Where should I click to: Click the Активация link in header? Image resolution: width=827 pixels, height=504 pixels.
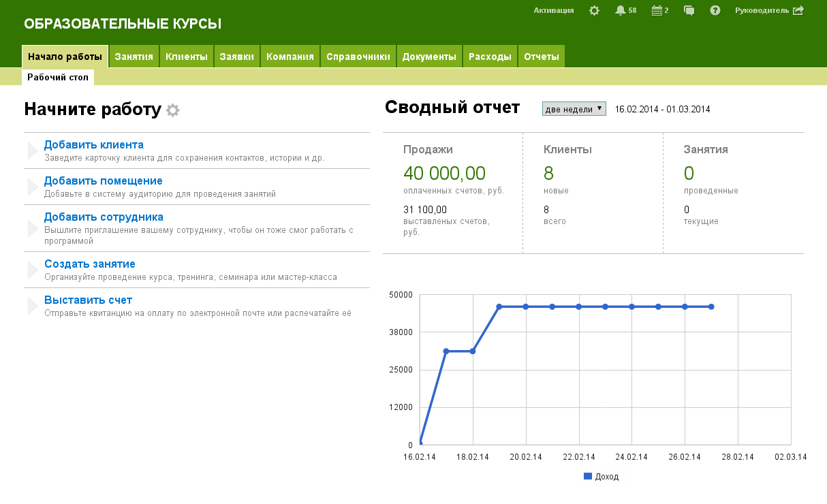click(x=553, y=10)
